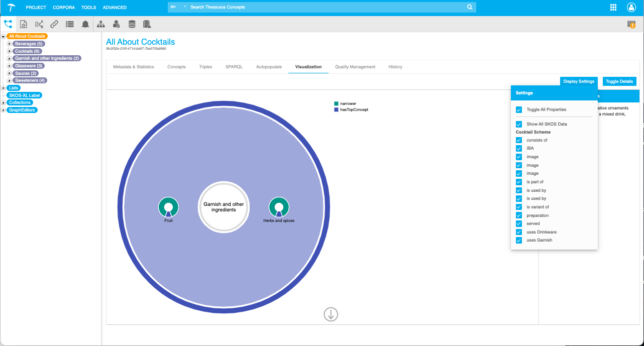Click the bell notifications icon in toolbar
Image resolution: width=644 pixels, height=346 pixels.
pos(85,24)
